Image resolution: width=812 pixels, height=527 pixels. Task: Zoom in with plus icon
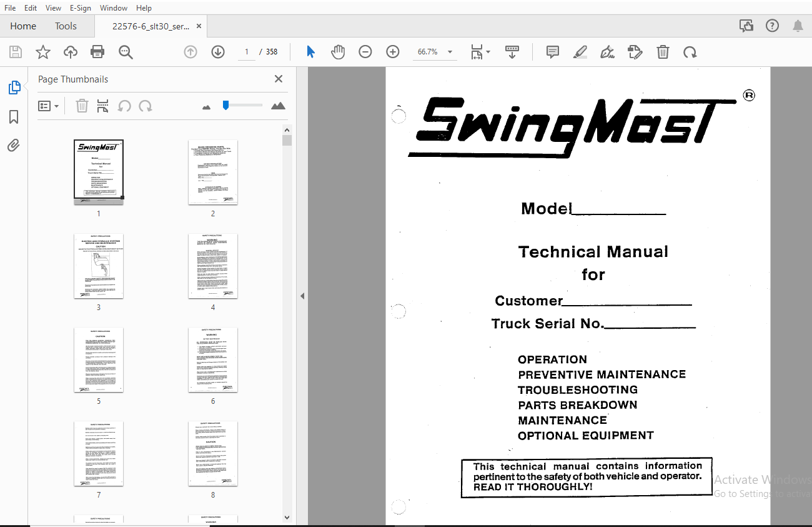coord(393,52)
